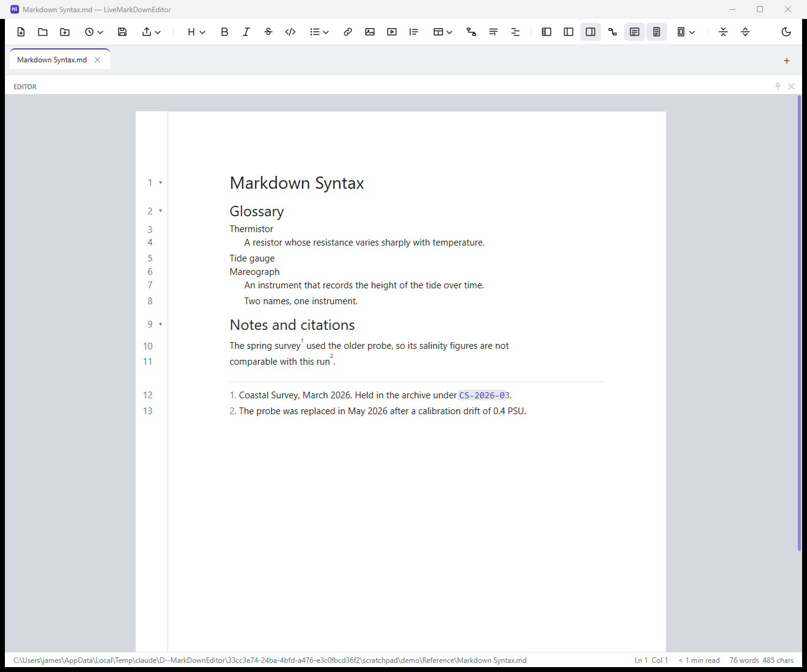Viewport: 807px width, 672px height.
Task: Click the editor's vertical scrollbar
Action: [799, 323]
